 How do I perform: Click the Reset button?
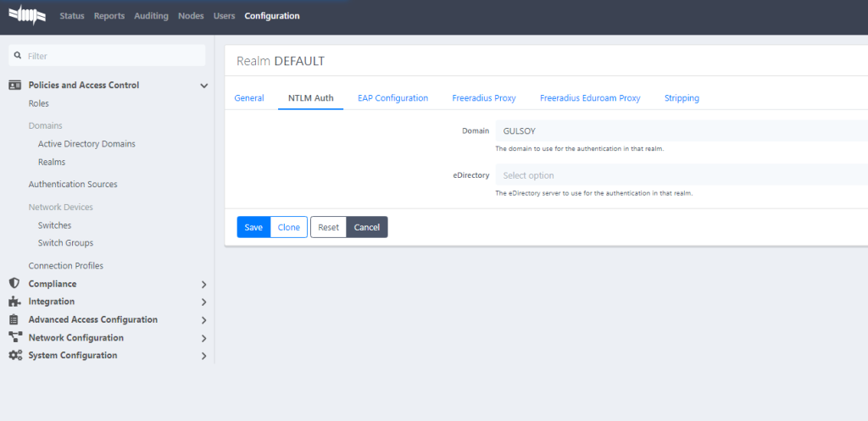tap(328, 227)
